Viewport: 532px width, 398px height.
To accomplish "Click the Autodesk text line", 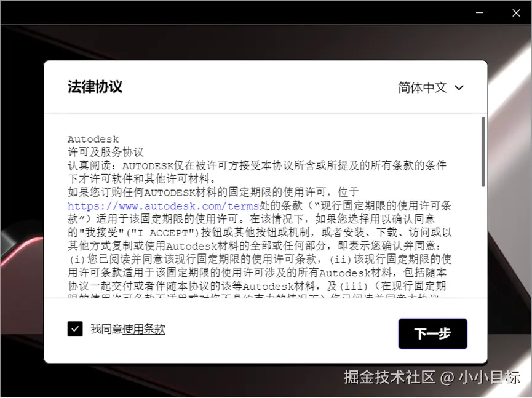I will coord(93,139).
